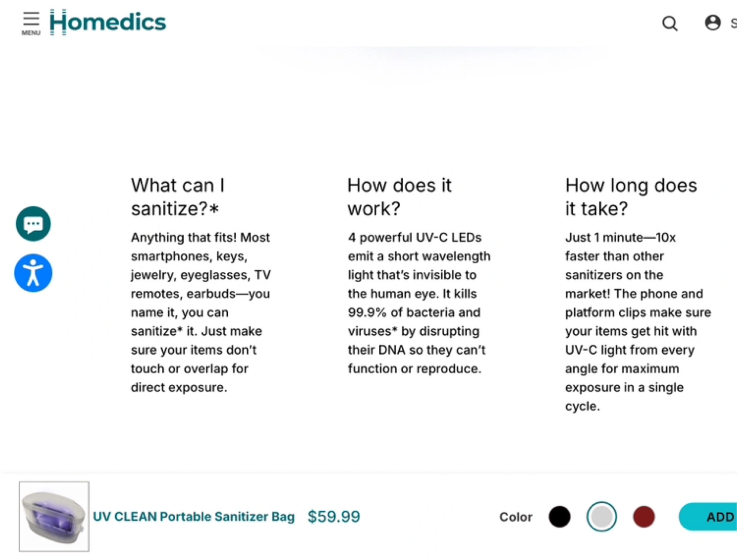This screenshot has width=737, height=560.
Task: Pick the red color swatch
Action: click(643, 516)
